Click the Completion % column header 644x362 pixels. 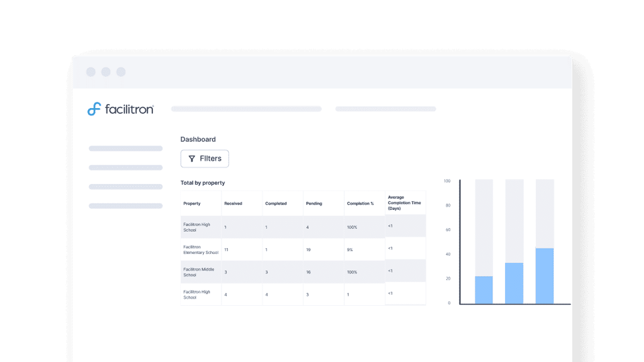click(360, 204)
